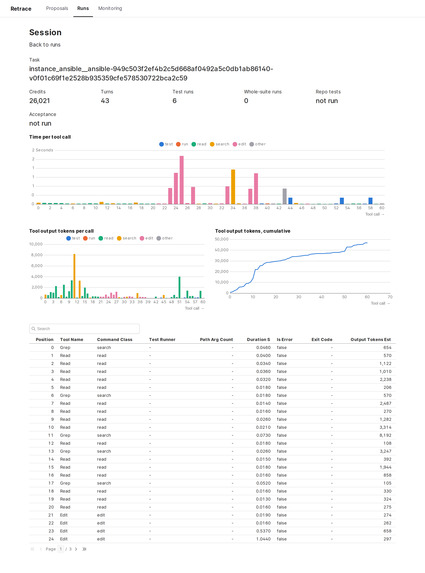This screenshot has width=425, height=573.
Task: Sort by Exit Code column header
Action: 322,339
